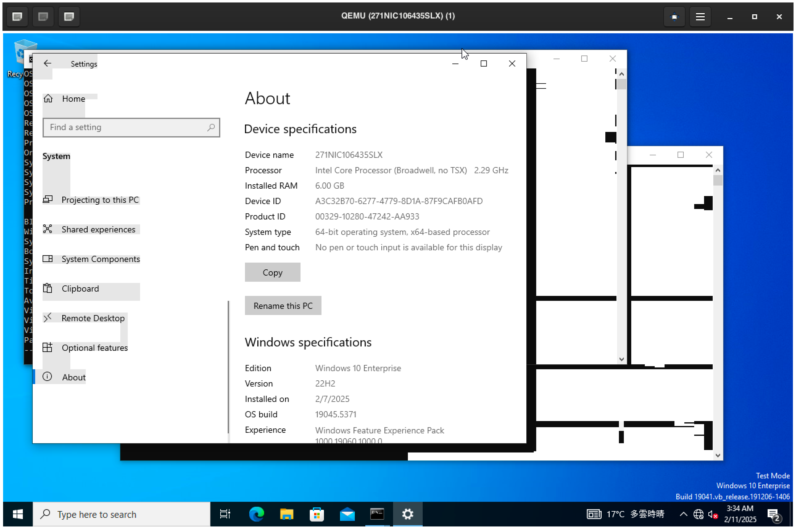Go to Remote Desktop settings
The image size is (796, 532).
(93, 318)
